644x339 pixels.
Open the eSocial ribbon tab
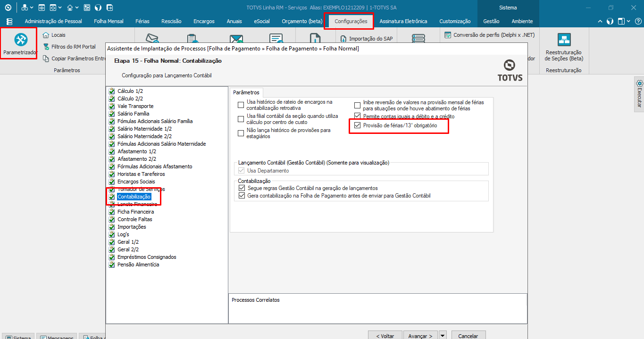click(262, 21)
